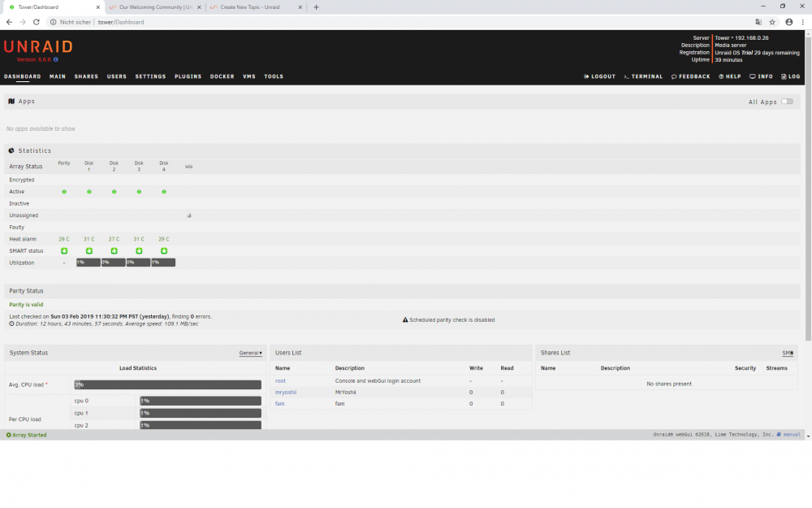Click the Disk 3 SMART status icon
The image size is (812, 508).
click(x=139, y=251)
